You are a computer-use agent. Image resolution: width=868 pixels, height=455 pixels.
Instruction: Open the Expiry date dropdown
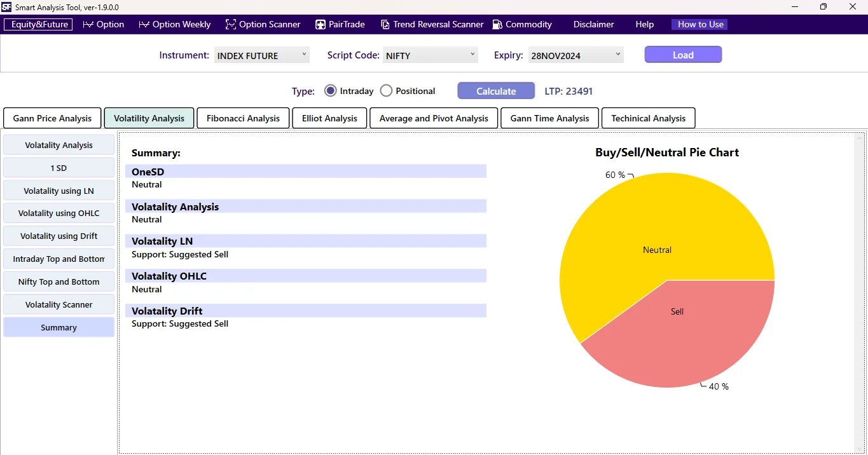point(575,55)
